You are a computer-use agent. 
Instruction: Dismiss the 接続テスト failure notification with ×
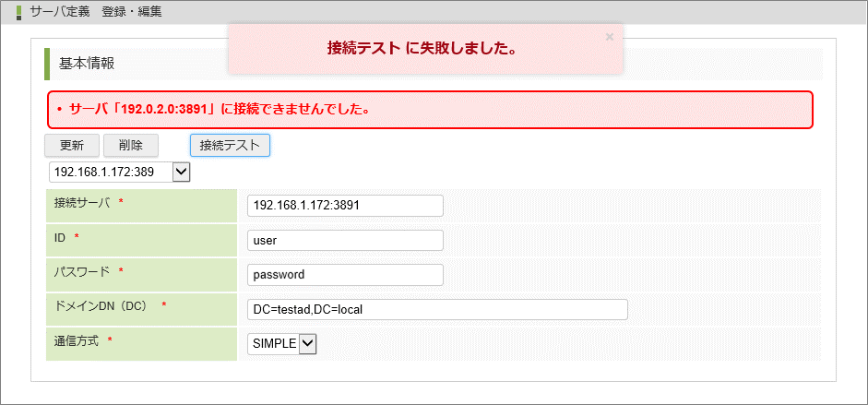[x=609, y=37]
